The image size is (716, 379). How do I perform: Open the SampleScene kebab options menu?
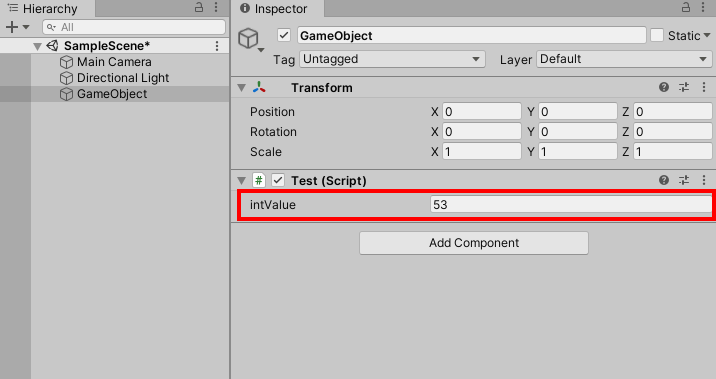point(217,46)
